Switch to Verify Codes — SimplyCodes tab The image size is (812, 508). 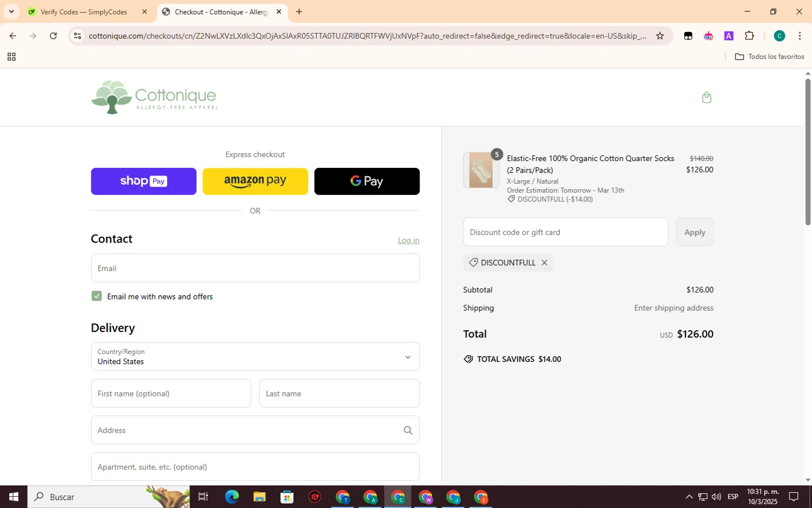83,12
